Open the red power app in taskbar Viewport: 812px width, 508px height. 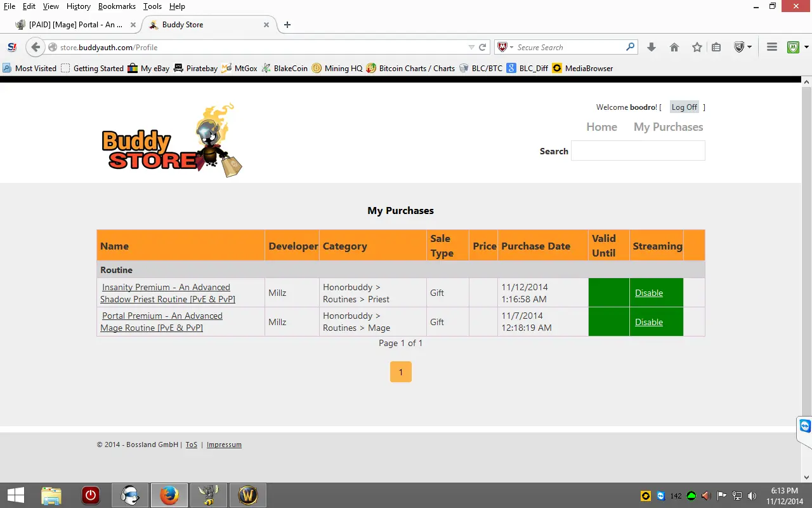(91, 495)
